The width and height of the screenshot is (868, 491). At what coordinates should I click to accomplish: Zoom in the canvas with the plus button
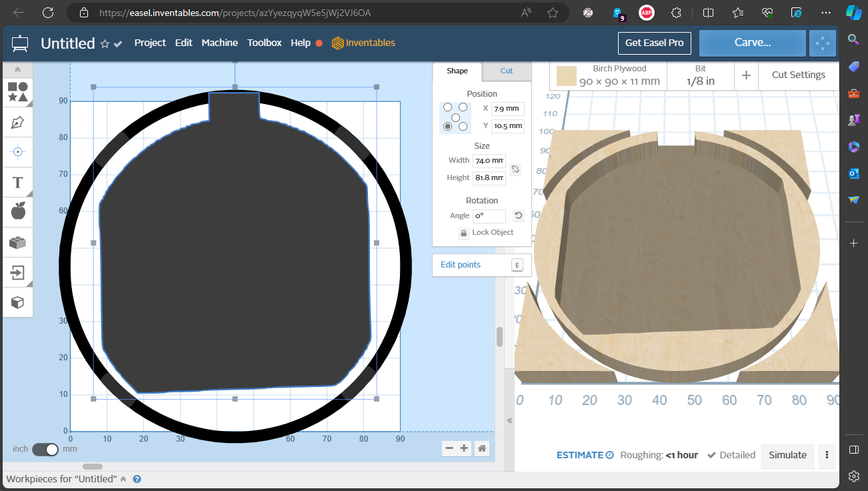click(x=465, y=449)
